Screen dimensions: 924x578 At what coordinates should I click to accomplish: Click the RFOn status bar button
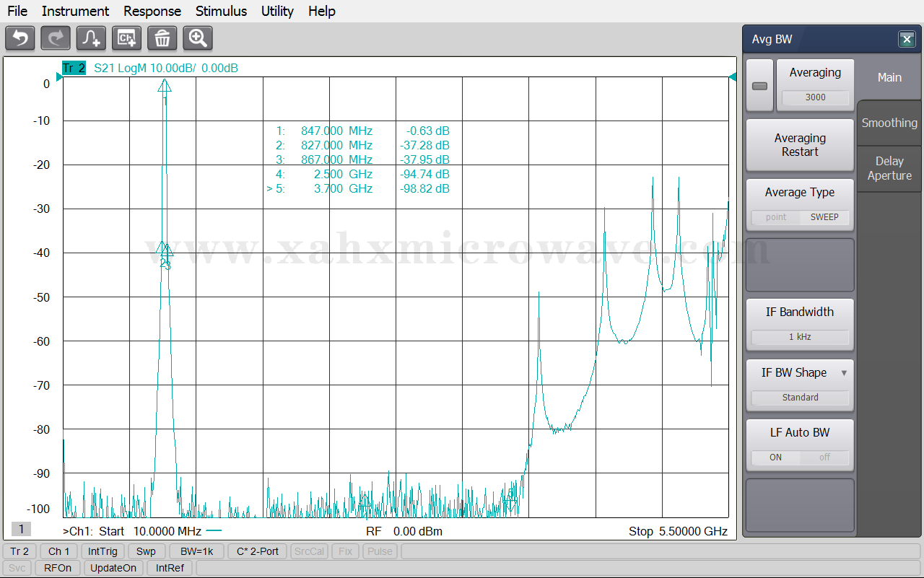(x=58, y=568)
